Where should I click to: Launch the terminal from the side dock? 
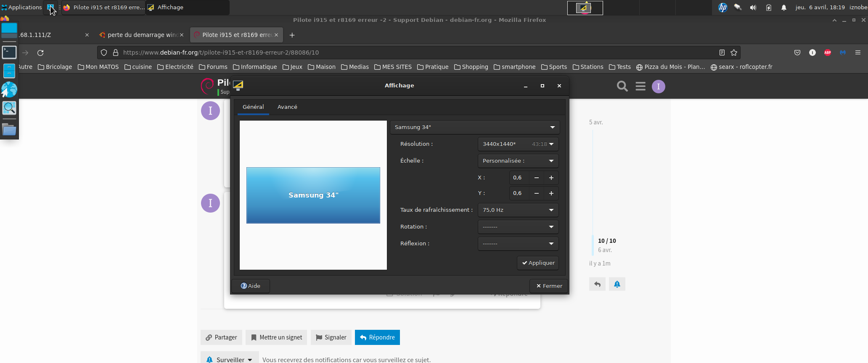9,53
